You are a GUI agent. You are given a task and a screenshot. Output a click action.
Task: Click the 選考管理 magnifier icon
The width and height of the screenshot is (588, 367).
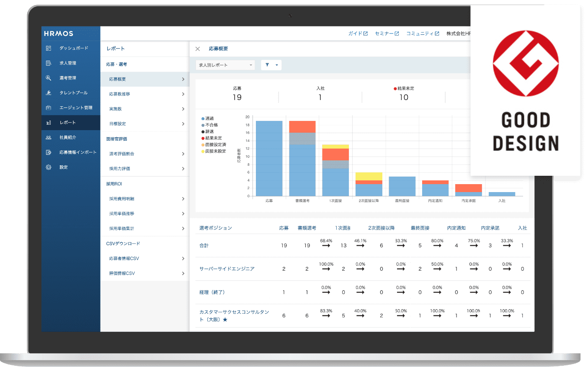click(x=49, y=78)
